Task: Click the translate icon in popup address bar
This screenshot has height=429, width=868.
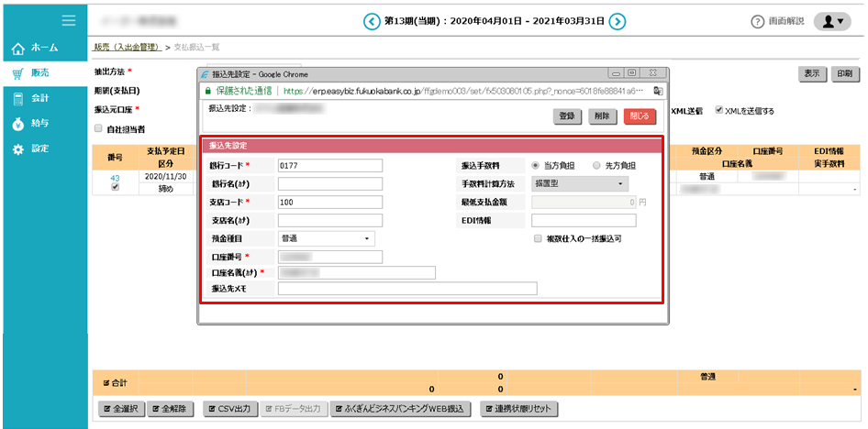Action: point(658,92)
